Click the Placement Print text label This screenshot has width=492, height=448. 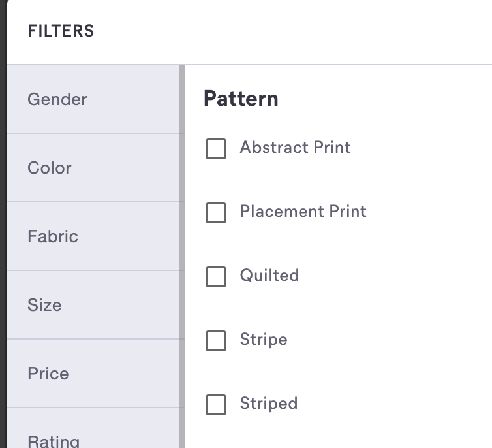pos(303,211)
